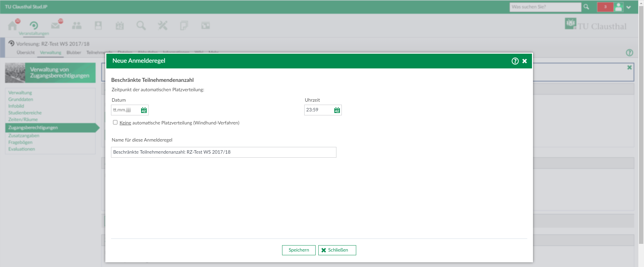Image resolution: width=644 pixels, height=267 pixels.
Task: Select Grunddaten in the sidebar
Action: [21, 99]
